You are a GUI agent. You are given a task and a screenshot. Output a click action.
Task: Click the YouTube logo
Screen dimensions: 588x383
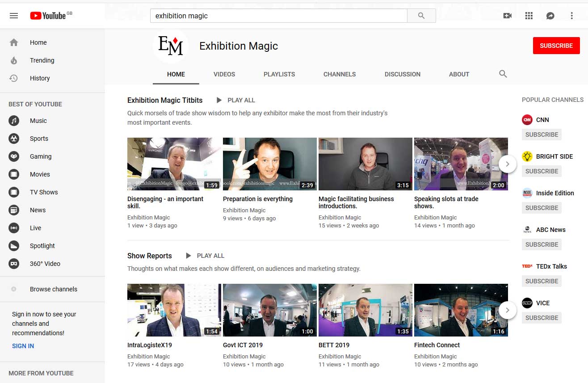48,16
